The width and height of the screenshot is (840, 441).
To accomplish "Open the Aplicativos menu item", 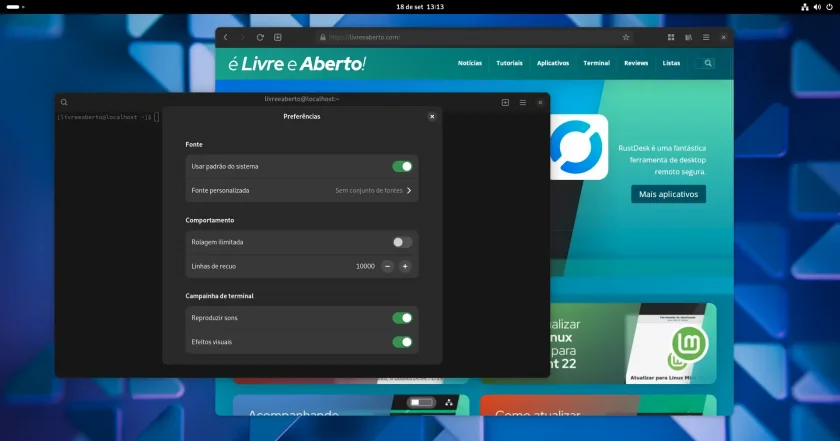I will (x=553, y=63).
